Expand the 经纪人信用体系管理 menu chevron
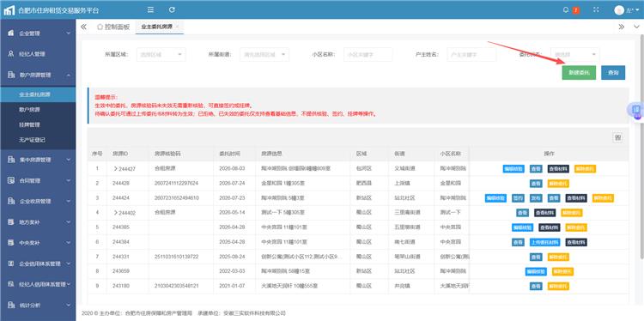The height and width of the screenshot is (321, 644). click(69, 284)
